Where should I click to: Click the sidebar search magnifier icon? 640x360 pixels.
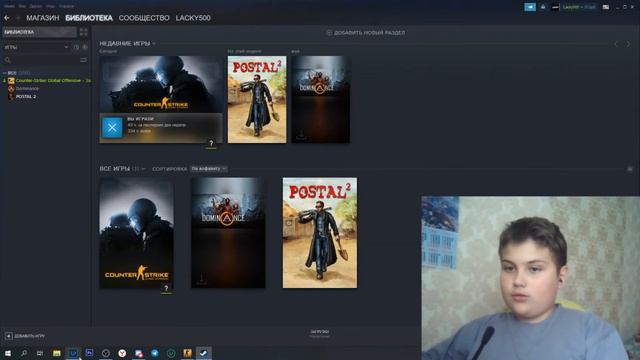(x=7, y=60)
